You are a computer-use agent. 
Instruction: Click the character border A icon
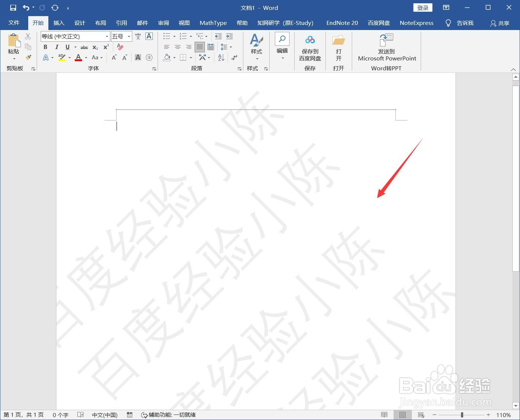coord(149,36)
